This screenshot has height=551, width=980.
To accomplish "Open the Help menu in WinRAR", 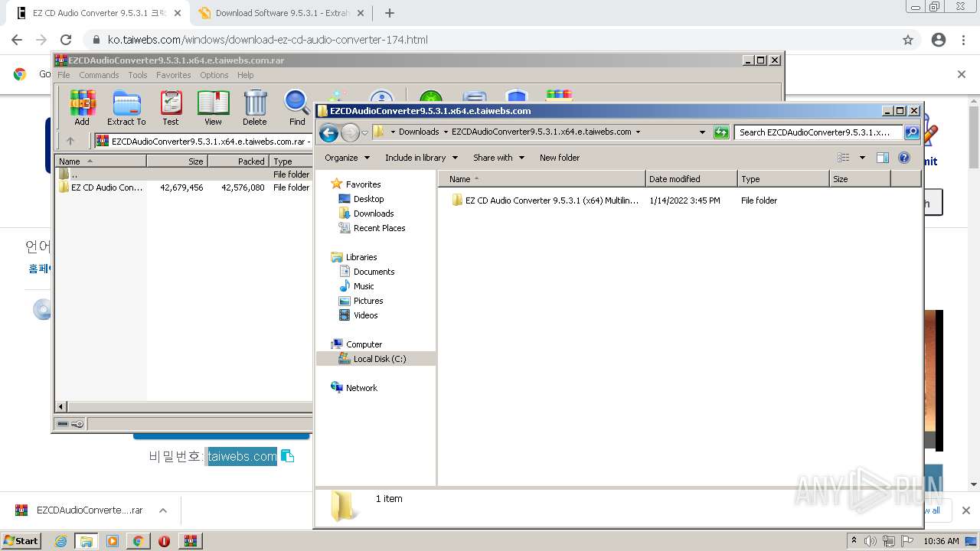I will pyautogui.click(x=245, y=75).
